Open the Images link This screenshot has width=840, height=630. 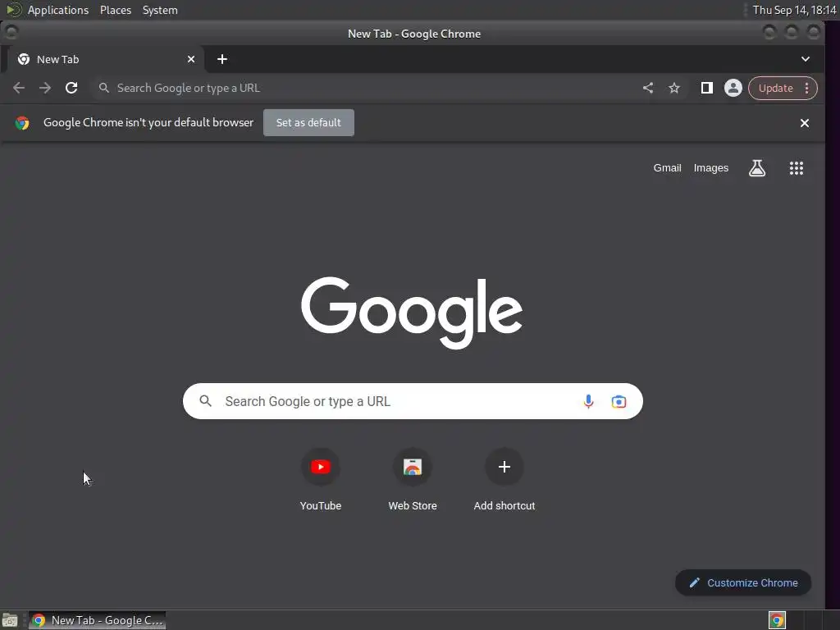(x=711, y=168)
